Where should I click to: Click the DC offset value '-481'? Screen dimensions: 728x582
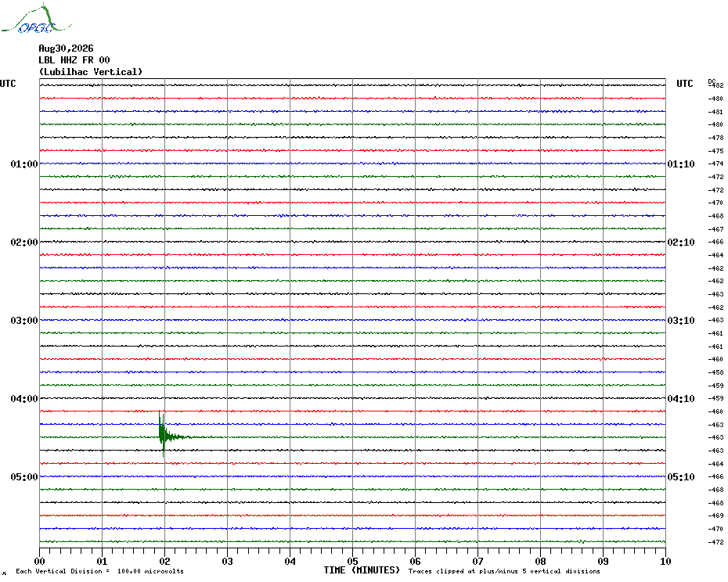(715, 112)
